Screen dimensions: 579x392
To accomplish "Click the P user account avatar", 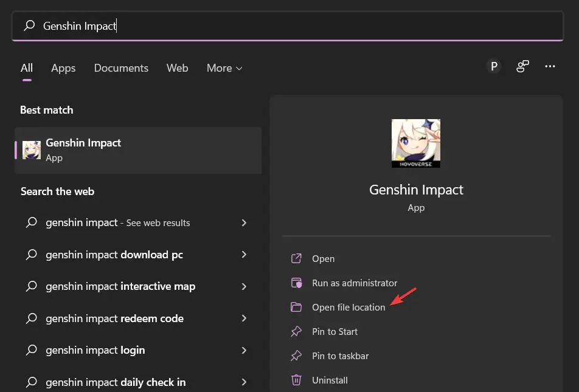I will [494, 67].
